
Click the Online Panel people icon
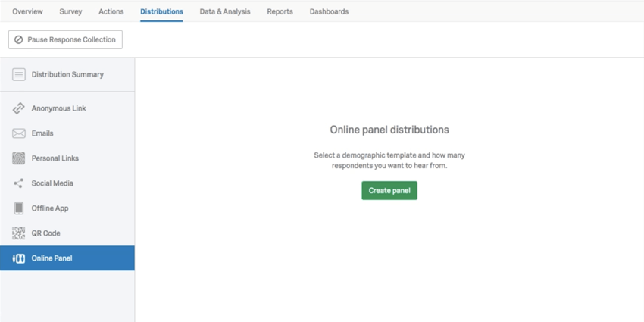pos(18,258)
